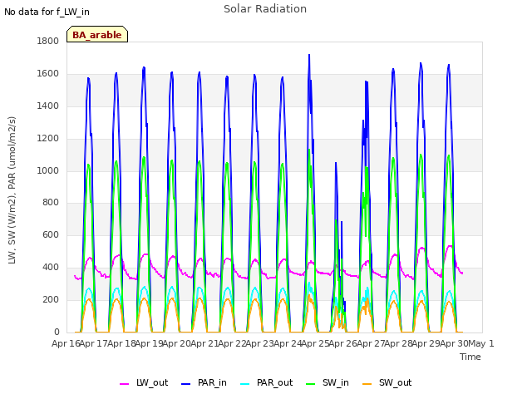532x399 pixels.
Task: Click the green SW_in legend swatch
Action: pyautogui.click(x=310, y=384)
